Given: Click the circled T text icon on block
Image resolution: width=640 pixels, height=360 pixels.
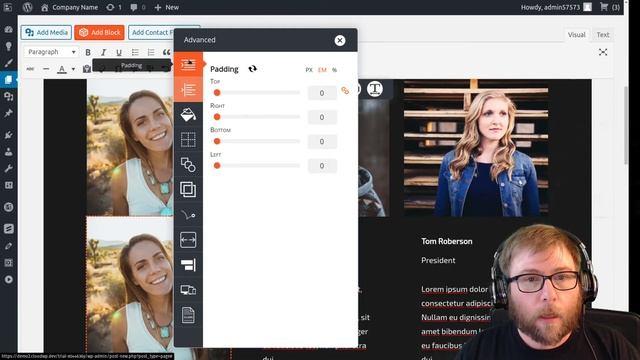Looking at the screenshot, I should (375, 89).
